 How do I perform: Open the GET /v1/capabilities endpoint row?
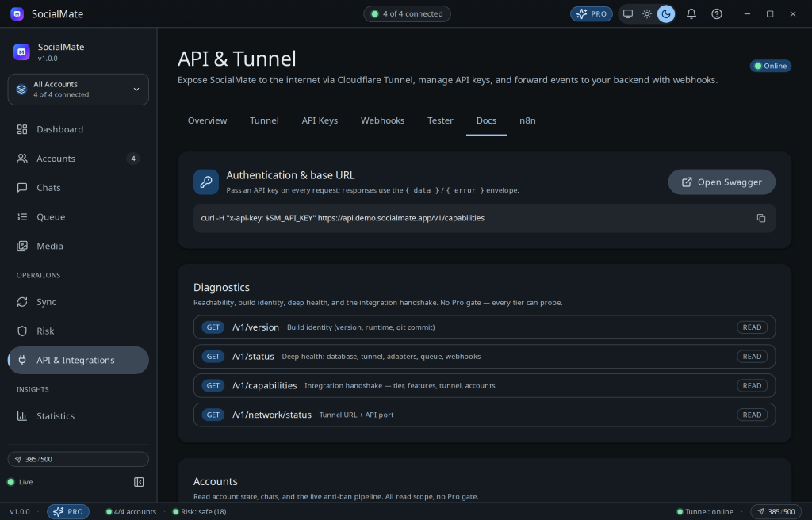click(485, 385)
